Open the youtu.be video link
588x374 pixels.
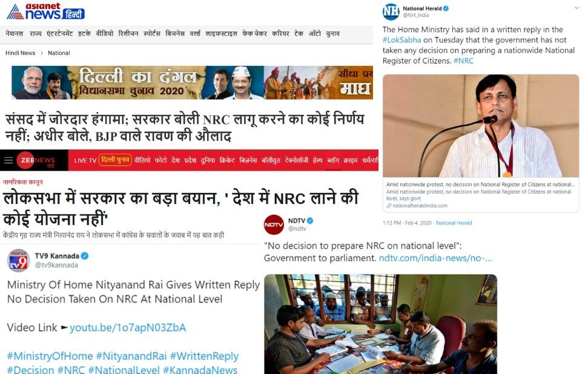click(128, 327)
